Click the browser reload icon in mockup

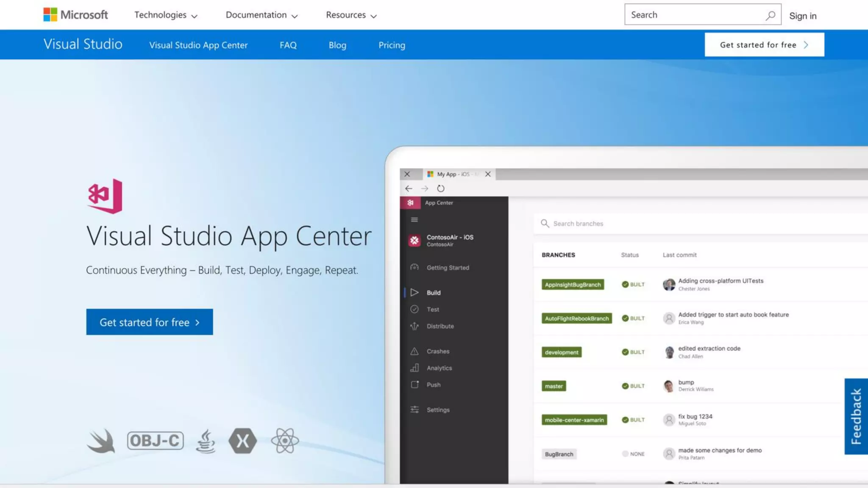coord(441,189)
